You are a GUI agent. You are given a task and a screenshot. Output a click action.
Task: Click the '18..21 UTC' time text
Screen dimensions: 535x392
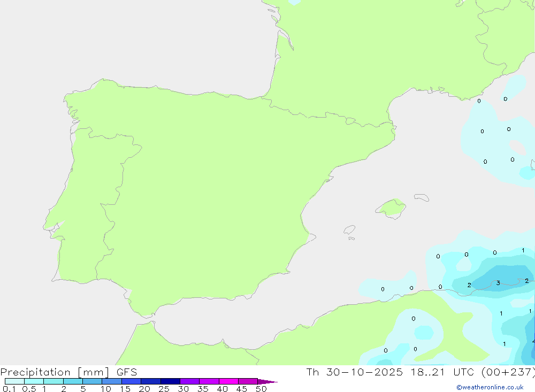442,372
